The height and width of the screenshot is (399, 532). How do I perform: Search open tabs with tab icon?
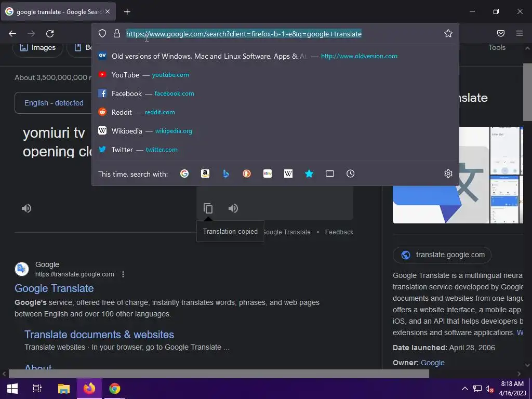click(330, 174)
